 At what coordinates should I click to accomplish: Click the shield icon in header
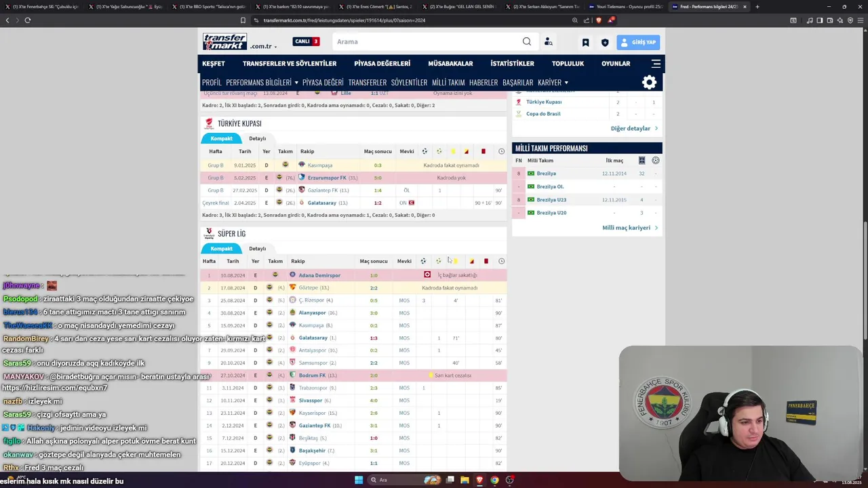[x=605, y=42]
